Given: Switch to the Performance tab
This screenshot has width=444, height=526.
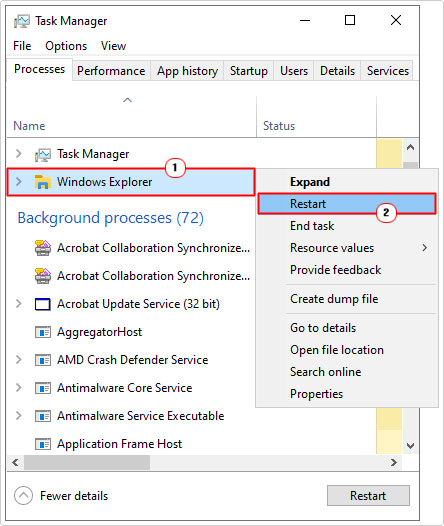Looking at the screenshot, I should click(x=111, y=71).
